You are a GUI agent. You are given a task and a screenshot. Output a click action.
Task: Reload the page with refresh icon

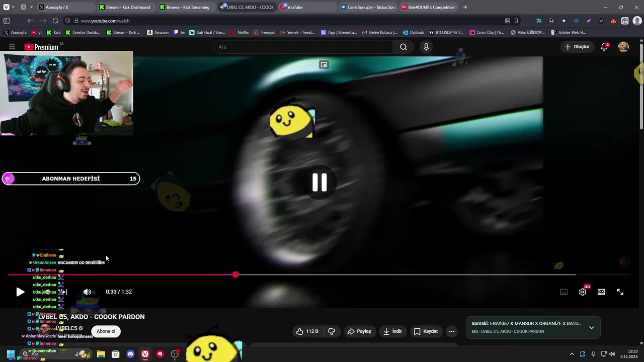coord(55,21)
